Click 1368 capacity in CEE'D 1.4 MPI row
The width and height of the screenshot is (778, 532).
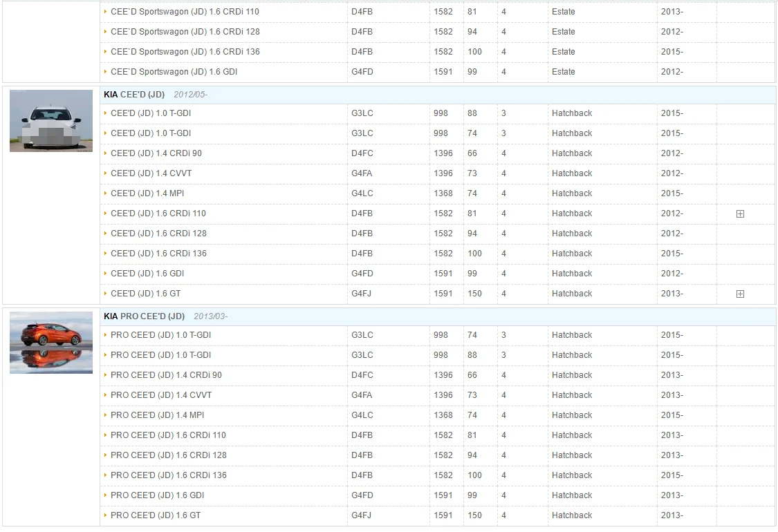point(443,193)
